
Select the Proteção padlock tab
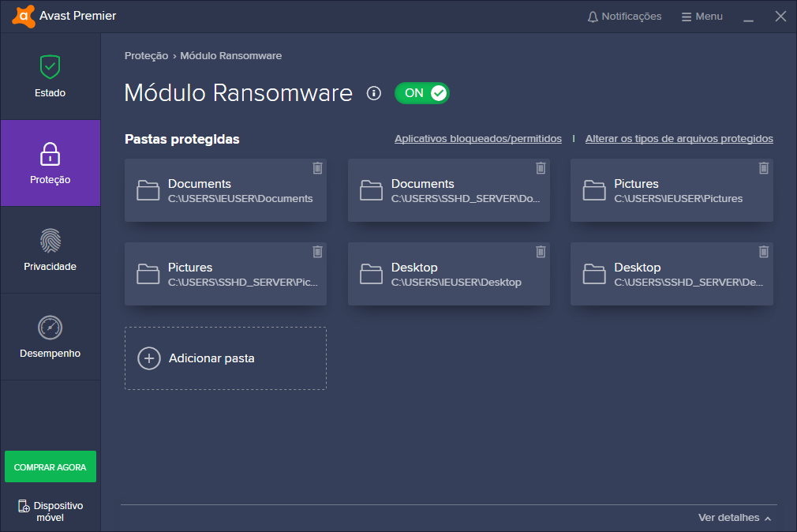(51, 163)
